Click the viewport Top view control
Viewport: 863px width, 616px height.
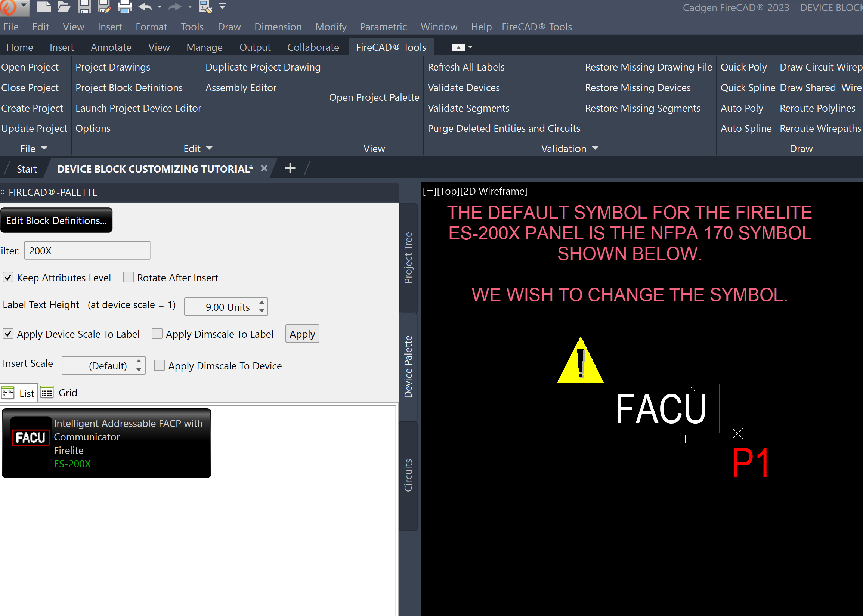click(x=449, y=191)
